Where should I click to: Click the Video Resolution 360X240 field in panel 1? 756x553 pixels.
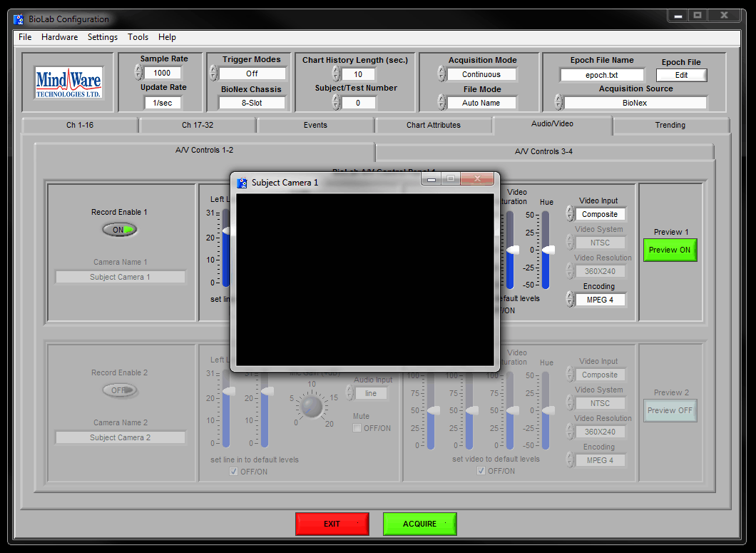(x=600, y=271)
